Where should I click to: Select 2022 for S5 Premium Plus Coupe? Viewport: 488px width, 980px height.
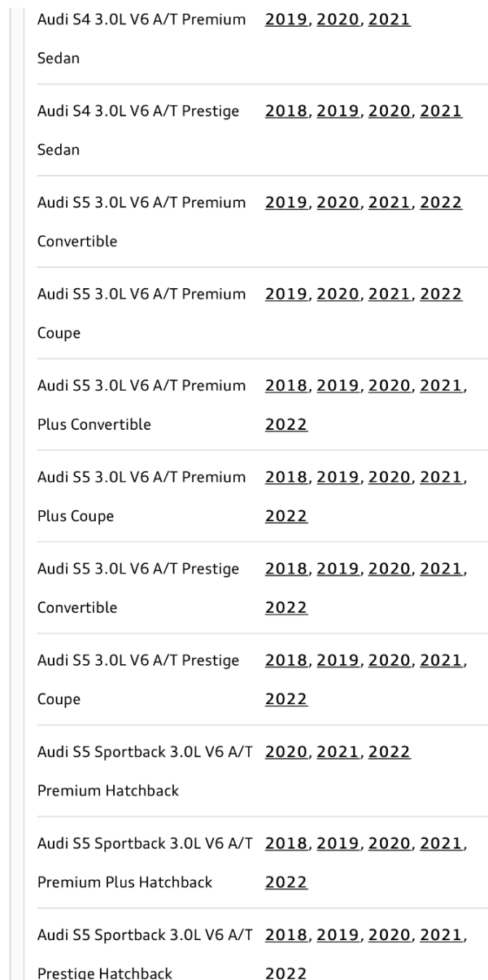[x=287, y=516]
